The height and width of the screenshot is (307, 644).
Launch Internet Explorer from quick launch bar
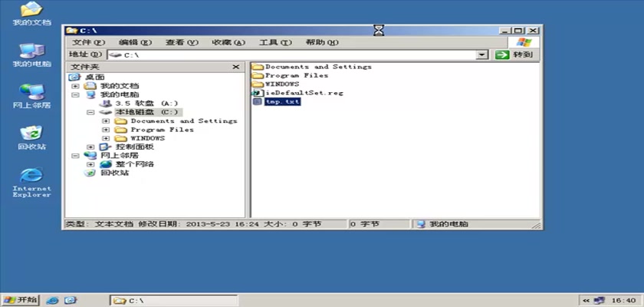(x=53, y=299)
